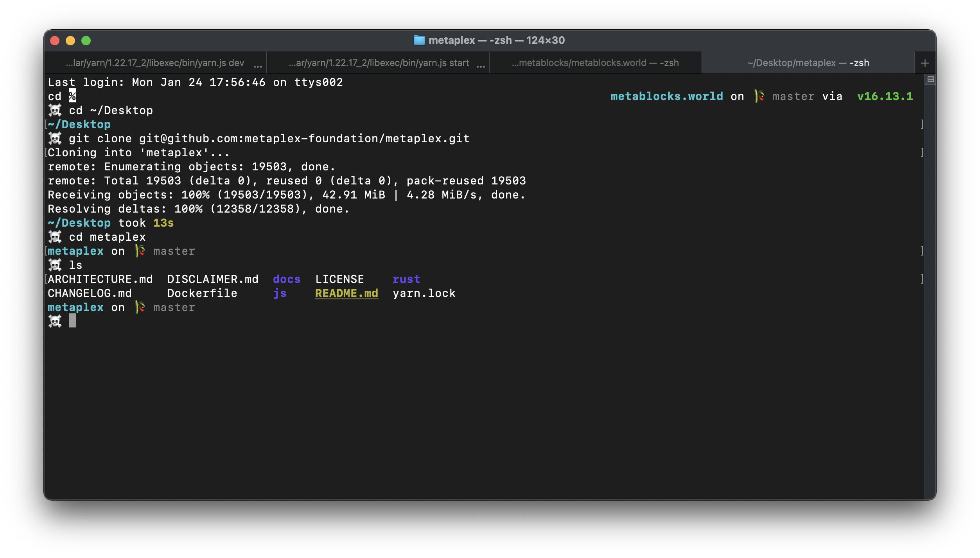
Task: Click git branch icon in bottom prompt
Action: point(140,307)
